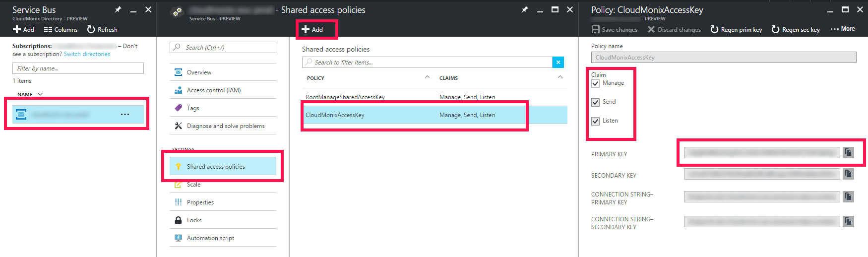Viewport: 868px width, 257px height.
Task: Click the Locks padlock icon
Action: pos(178,220)
